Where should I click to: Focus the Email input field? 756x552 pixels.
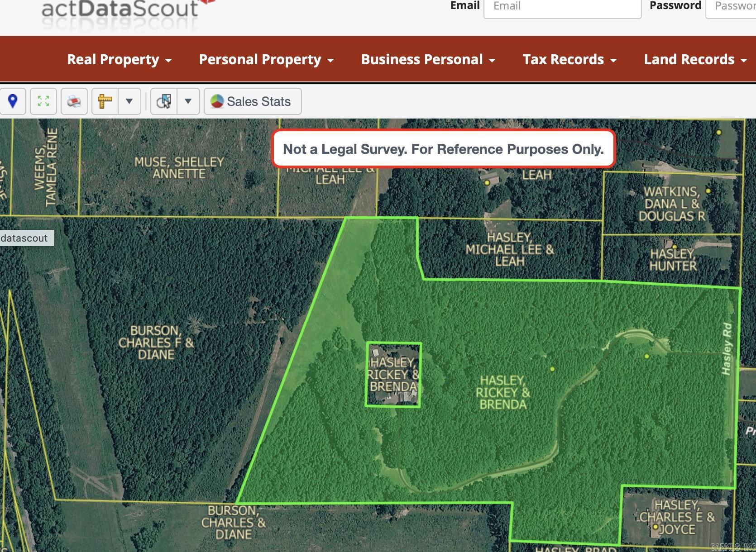pyautogui.click(x=563, y=6)
